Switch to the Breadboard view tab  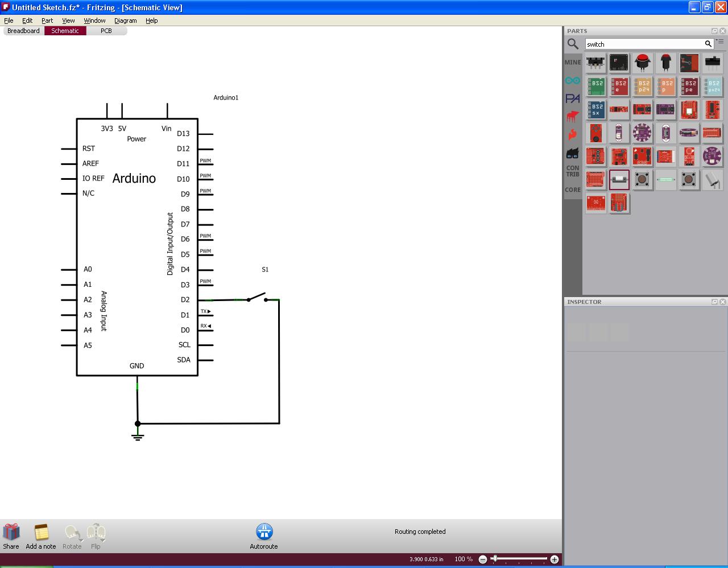pos(23,31)
